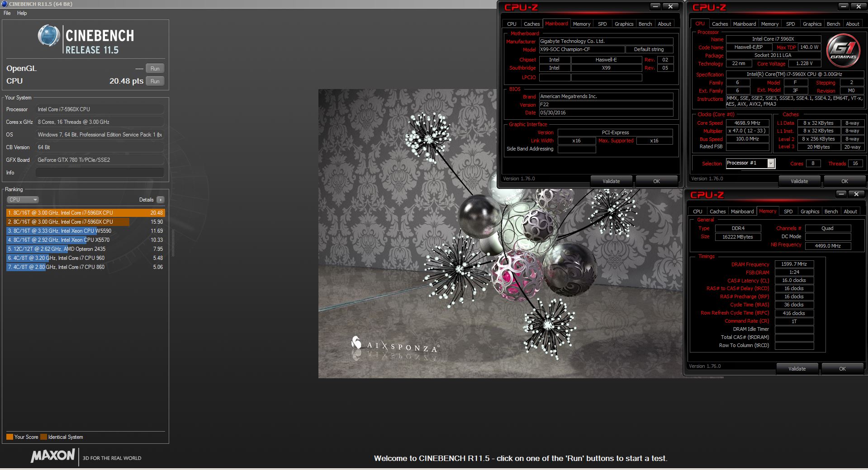868x470 pixels.
Task: Open the Processor #1 selection dropdown
Action: pyautogui.click(x=750, y=163)
